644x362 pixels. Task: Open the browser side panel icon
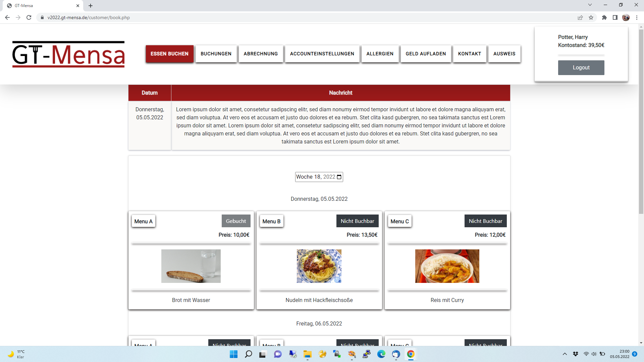pos(615,17)
